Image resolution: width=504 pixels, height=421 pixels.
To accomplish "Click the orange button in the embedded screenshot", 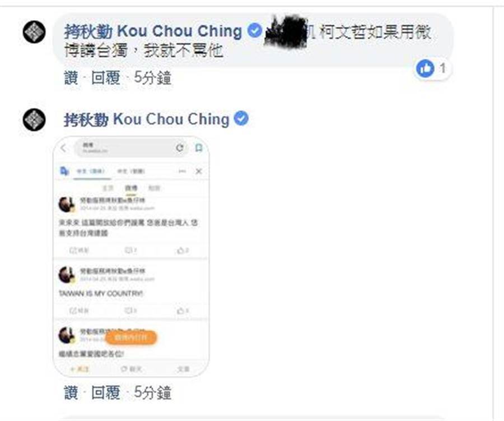I will coord(131,337).
